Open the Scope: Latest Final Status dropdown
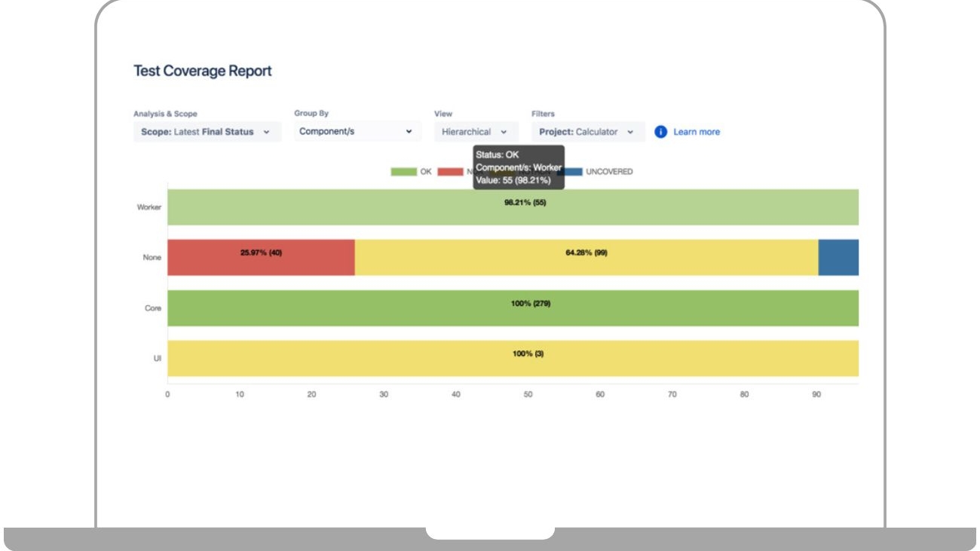Viewport: 980px width, 551px height. coord(206,132)
